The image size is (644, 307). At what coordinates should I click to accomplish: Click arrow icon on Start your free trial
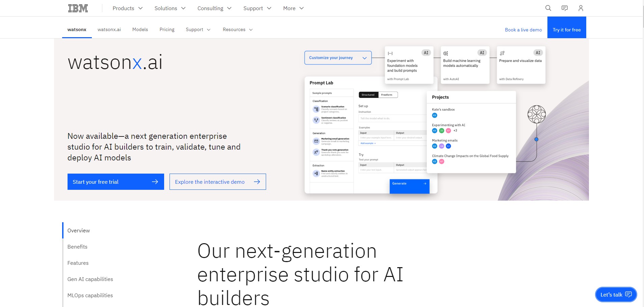(x=155, y=182)
